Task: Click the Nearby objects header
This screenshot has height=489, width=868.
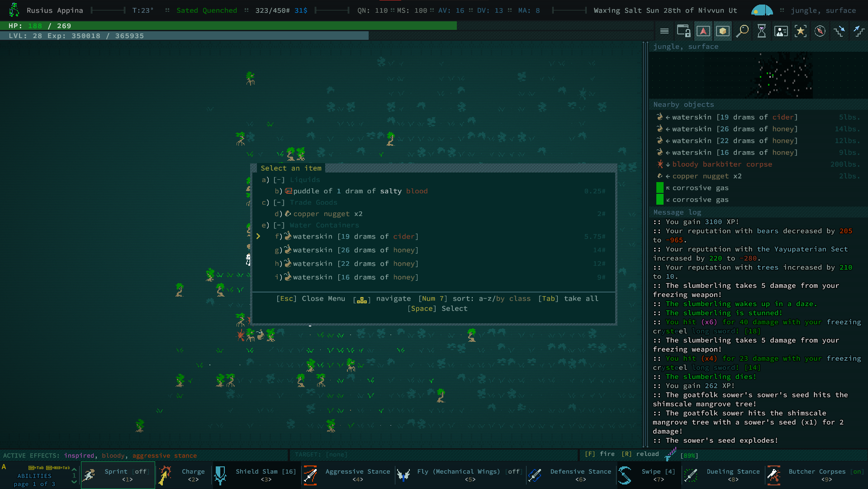Action: tap(683, 105)
